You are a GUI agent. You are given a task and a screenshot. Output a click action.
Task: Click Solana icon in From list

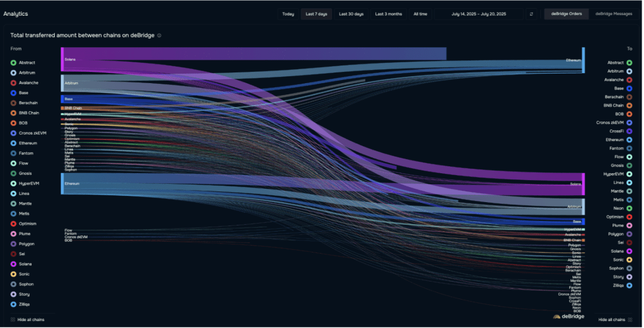[x=14, y=264]
